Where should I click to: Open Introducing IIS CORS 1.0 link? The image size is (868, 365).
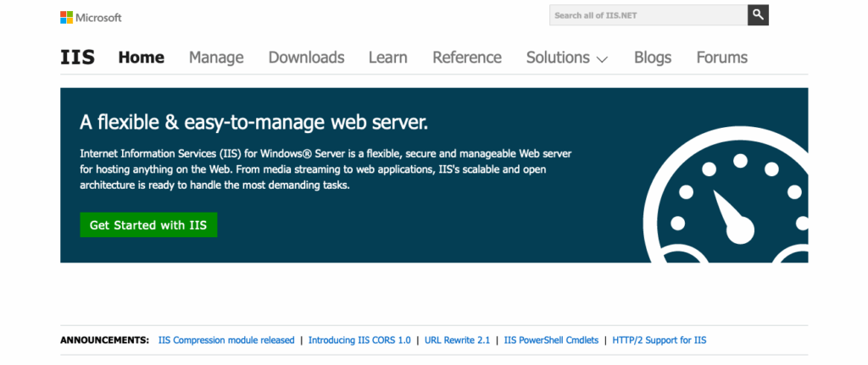[x=359, y=340]
